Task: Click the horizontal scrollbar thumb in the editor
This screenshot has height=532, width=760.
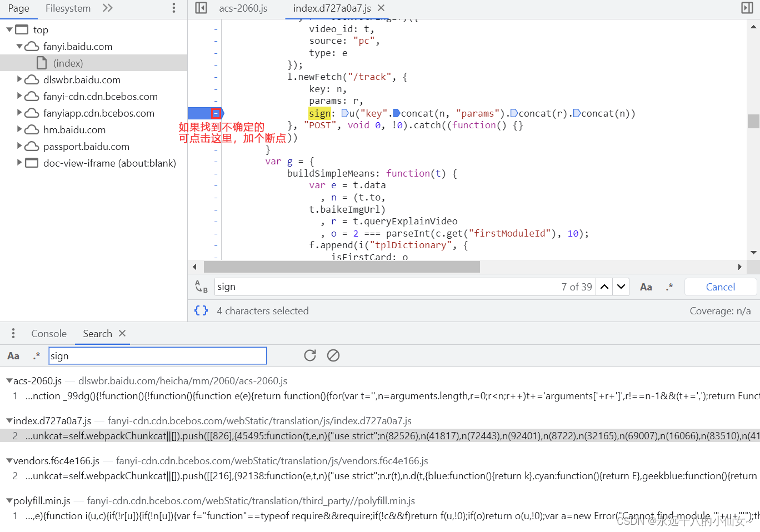Action: point(342,267)
